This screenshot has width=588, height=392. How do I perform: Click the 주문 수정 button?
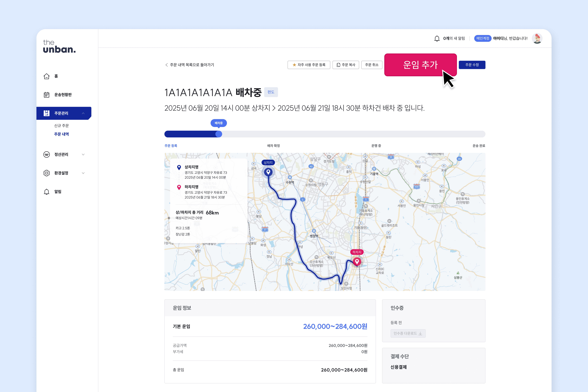click(472, 65)
